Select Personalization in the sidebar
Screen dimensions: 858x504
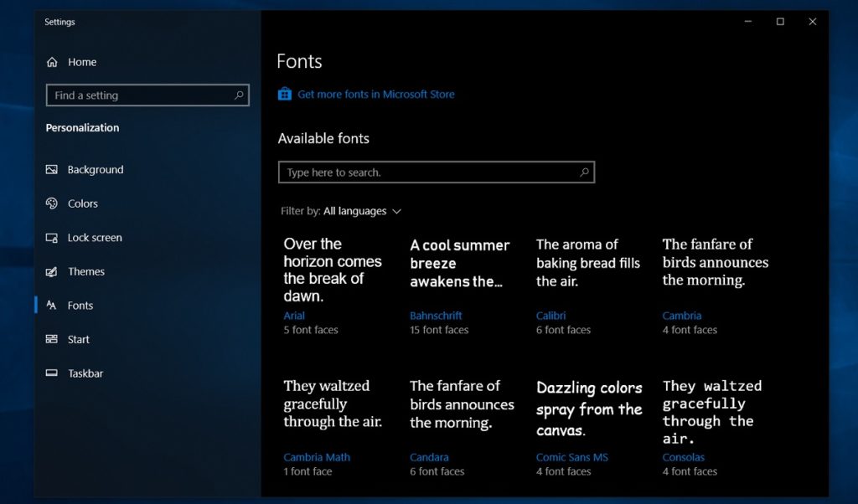tap(81, 127)
